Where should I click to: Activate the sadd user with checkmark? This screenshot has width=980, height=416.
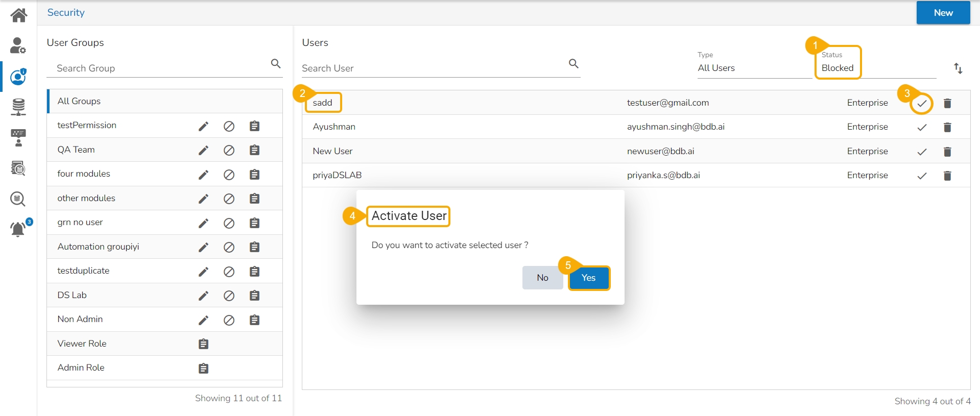click(922, 104)
